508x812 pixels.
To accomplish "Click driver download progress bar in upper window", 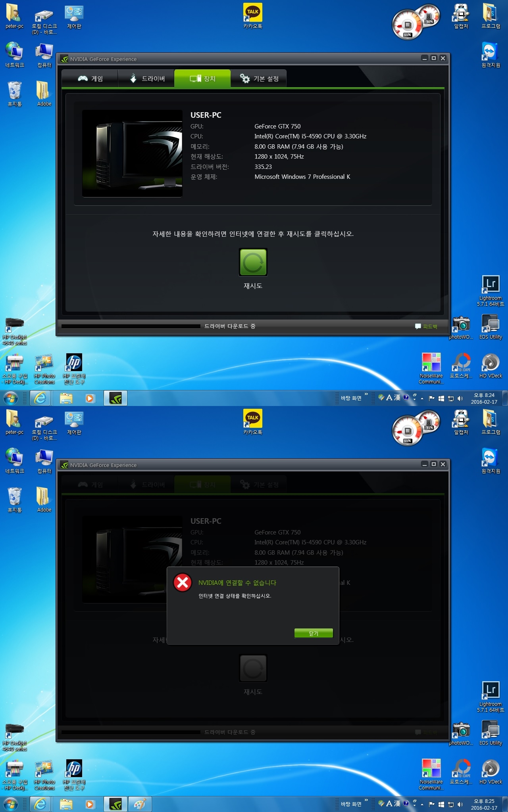I will click(x=131, y=326).
